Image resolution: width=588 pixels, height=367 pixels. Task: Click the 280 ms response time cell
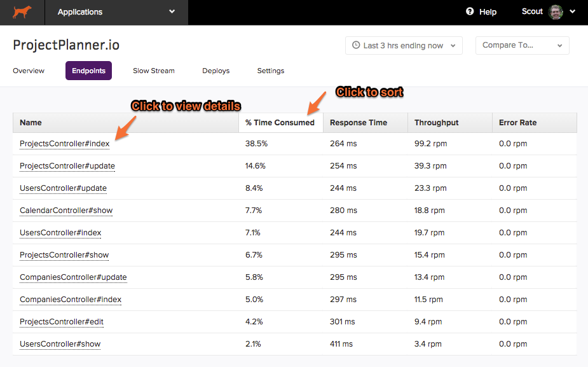tap(343, 211)
